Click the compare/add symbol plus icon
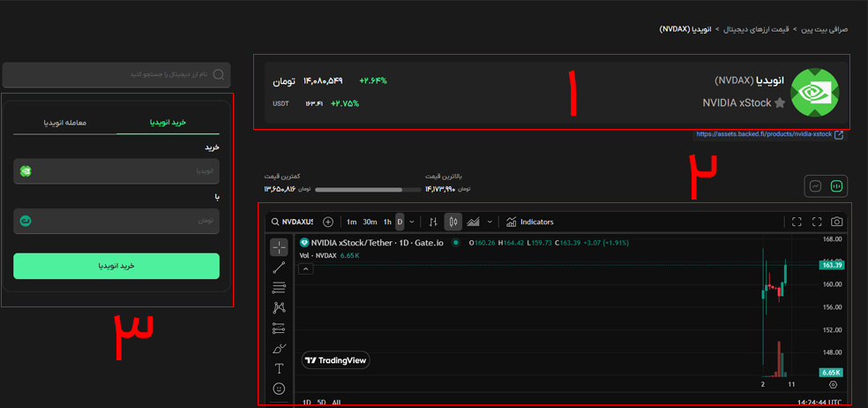The width and height of the screenshot is (868, 408). (328, 222)
